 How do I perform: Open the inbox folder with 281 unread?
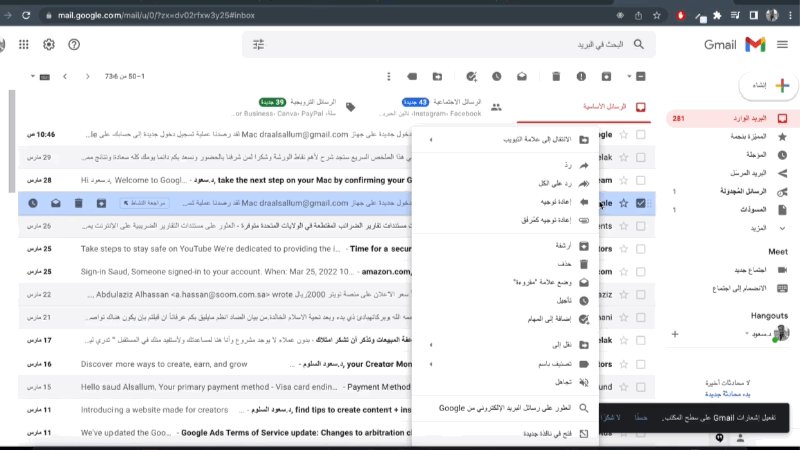pyautogui.click(x=728, y=118)
